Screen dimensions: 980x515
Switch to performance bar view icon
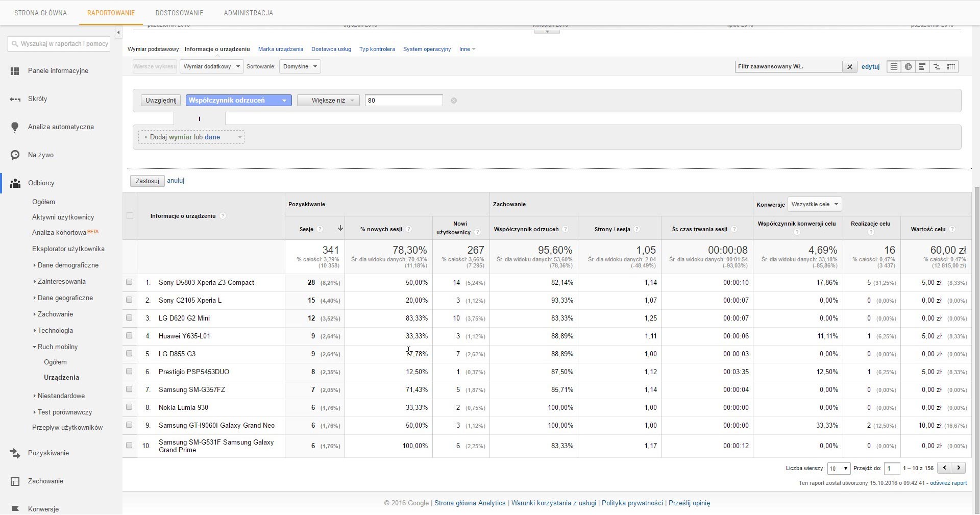point(922,66)
